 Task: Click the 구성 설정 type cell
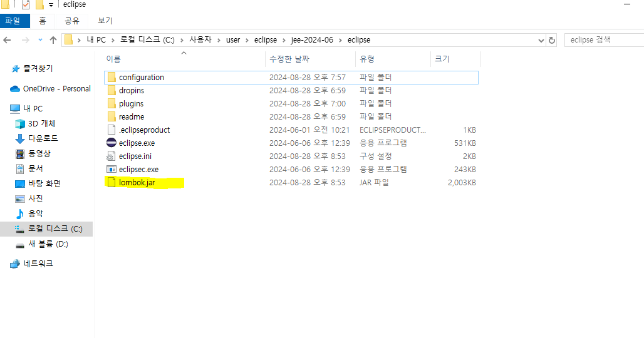[375, 156]
